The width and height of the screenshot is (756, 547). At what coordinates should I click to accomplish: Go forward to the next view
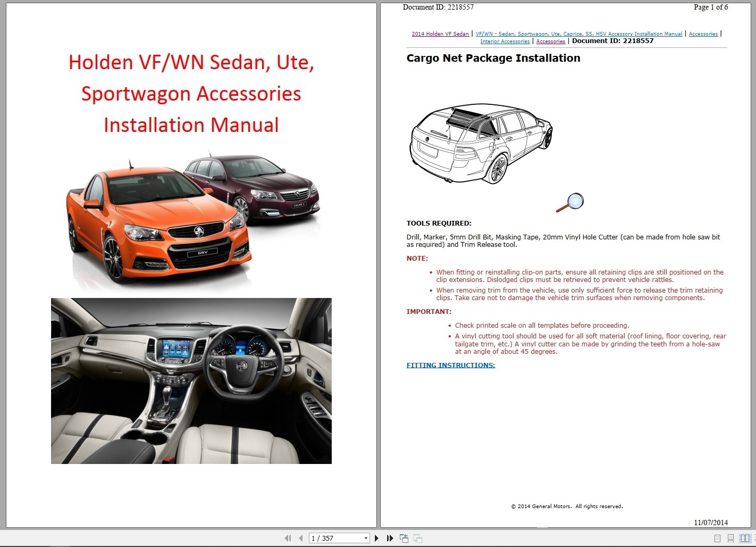point(417,538)
